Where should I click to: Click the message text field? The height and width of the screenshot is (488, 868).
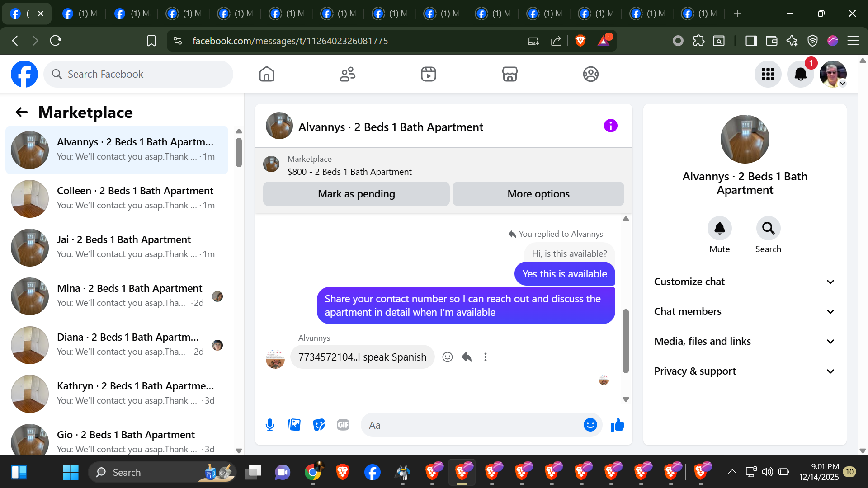[472, 425]
